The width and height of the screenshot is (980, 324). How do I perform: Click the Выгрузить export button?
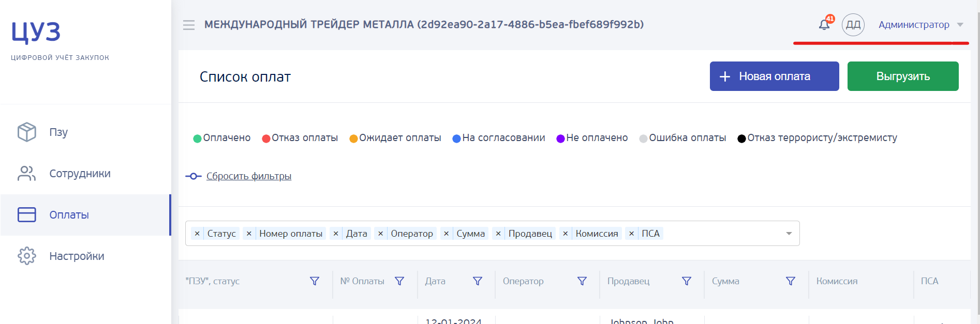tap(903, 76)
